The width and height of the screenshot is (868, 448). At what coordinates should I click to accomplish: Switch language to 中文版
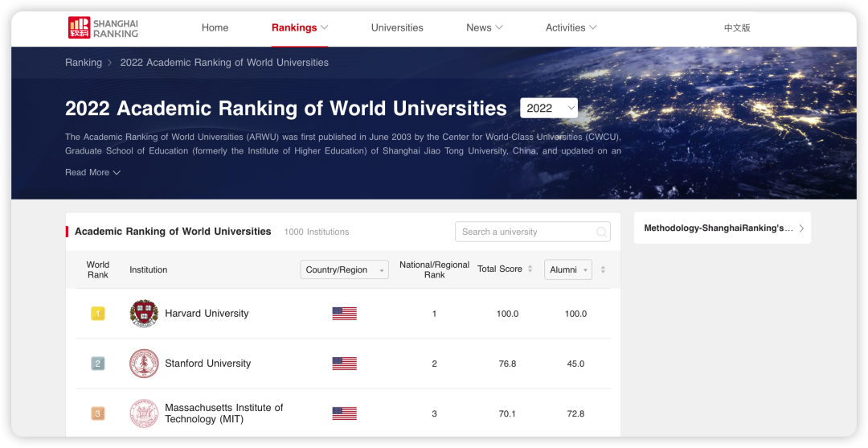737,28
